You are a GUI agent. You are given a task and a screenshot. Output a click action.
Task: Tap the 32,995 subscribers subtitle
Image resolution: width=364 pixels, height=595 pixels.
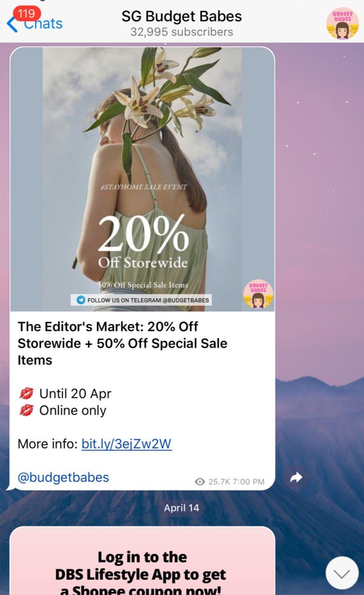(x=182, y=32)
